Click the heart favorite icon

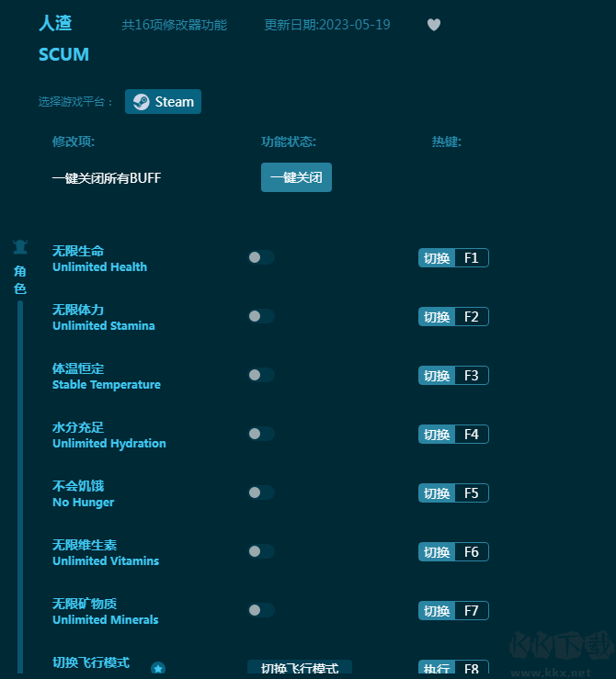pyautogui.click(x=434, y=25)
